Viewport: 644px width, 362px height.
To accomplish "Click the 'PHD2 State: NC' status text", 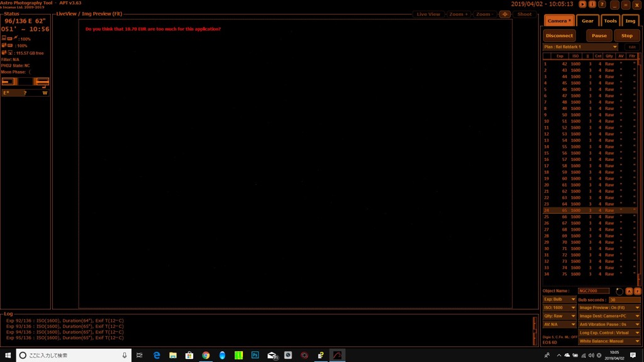I will point(15,65).
